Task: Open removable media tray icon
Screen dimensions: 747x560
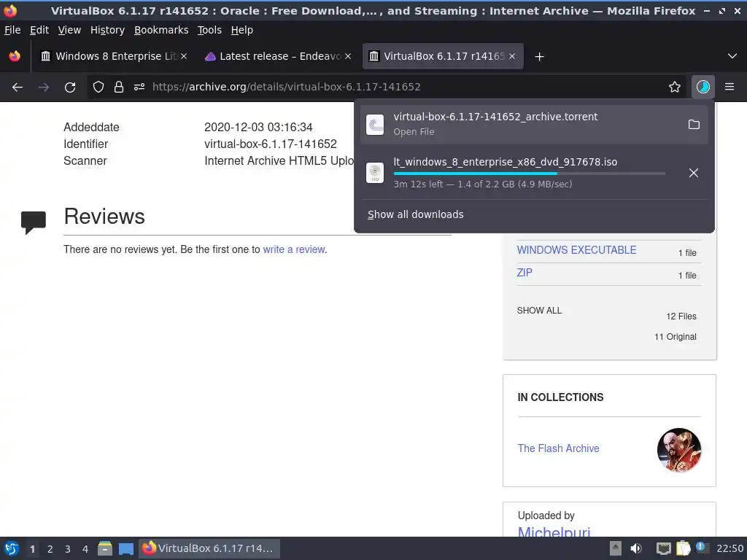Action: 616,548
